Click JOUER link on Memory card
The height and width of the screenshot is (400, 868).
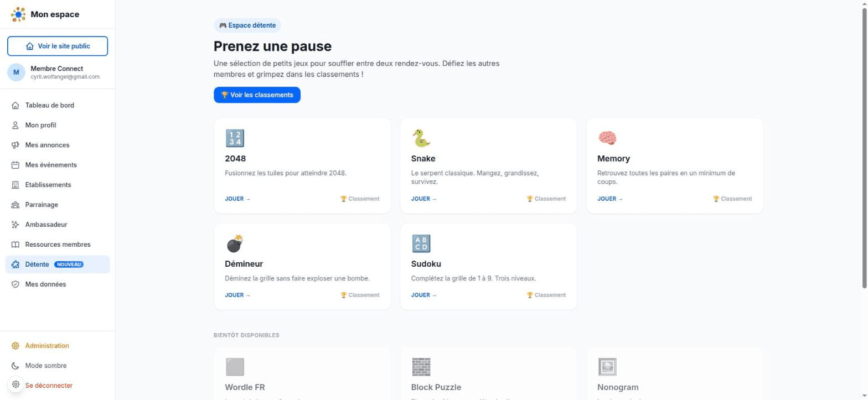610,199
